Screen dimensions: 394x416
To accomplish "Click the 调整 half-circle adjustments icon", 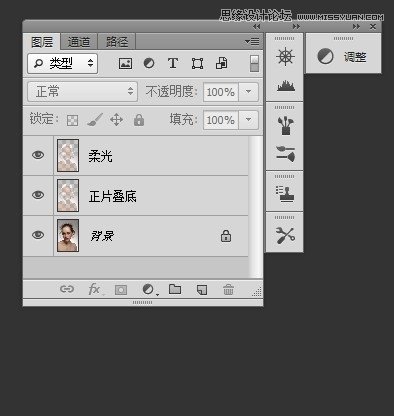I will tap(325, 56).
